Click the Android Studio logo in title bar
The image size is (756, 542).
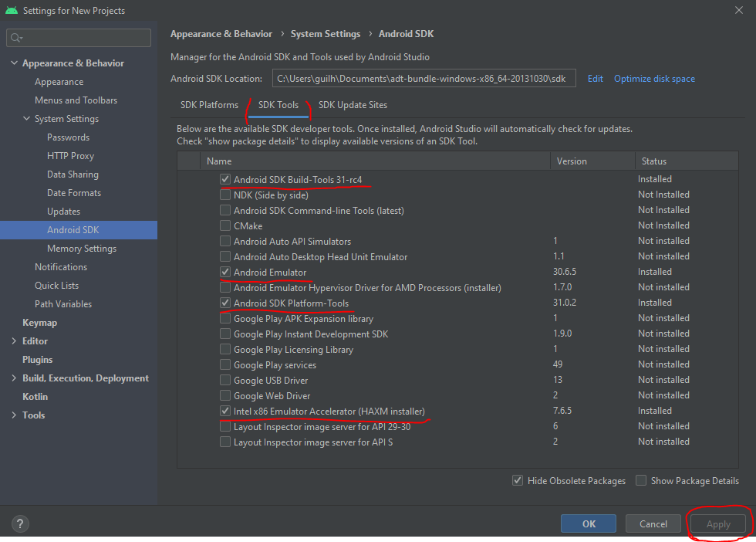(x=12, y=10)
